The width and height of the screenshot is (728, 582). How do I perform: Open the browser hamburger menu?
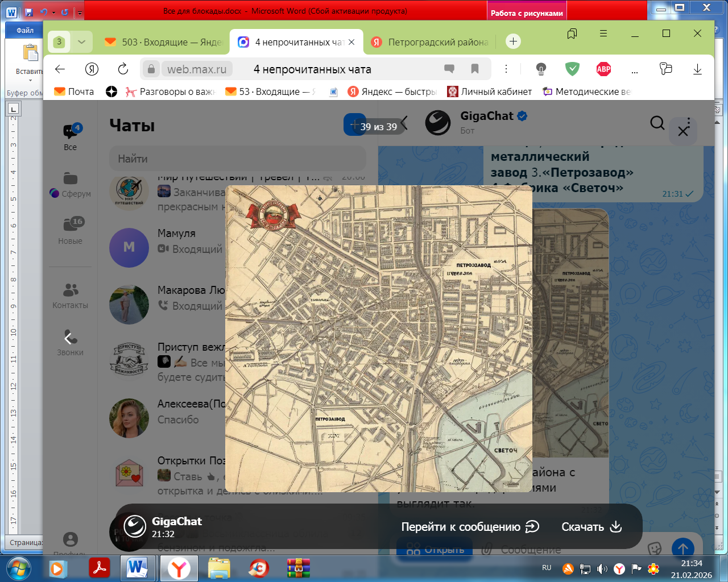(x=603, y=34)
